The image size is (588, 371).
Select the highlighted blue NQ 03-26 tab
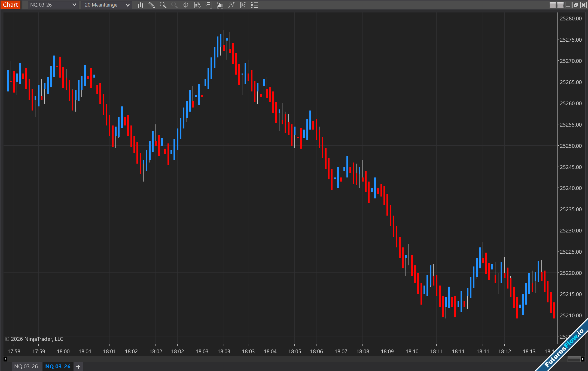[58, 366]
